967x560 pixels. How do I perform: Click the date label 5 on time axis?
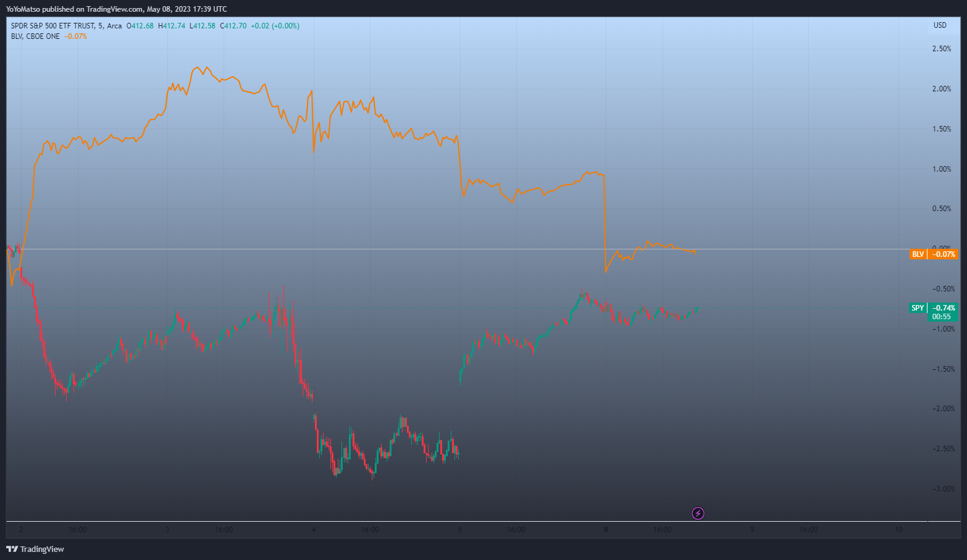click(x=459, y=530)
